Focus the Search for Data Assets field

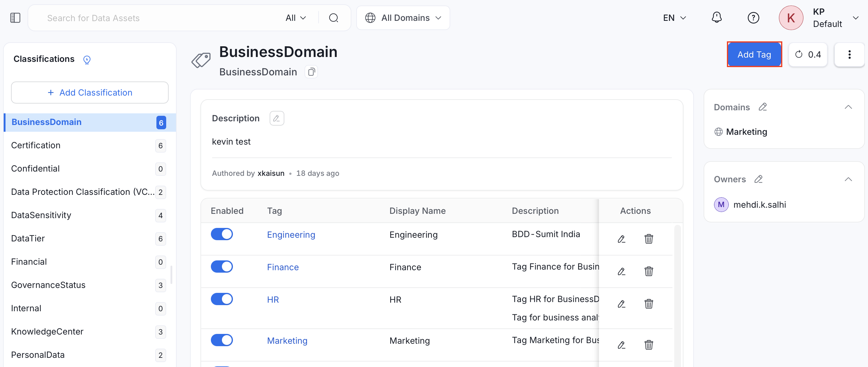(162, 18)
